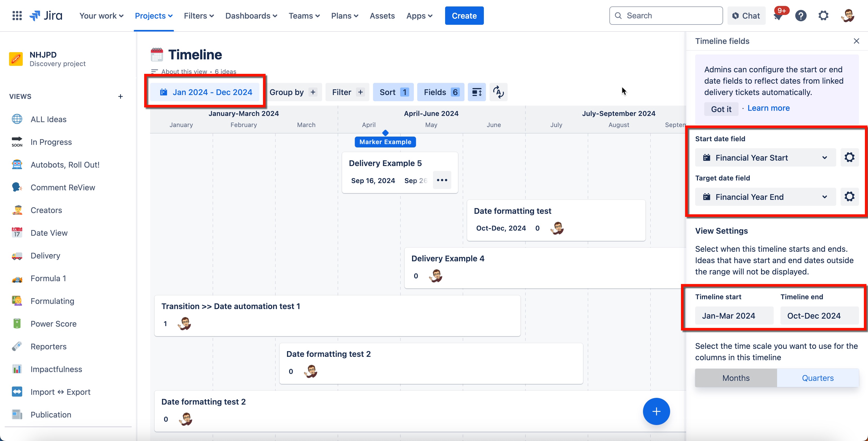This screenshot has height=441, width=868.
Task: Open the app switcher grid icon
Action: (x=17, y=15)
